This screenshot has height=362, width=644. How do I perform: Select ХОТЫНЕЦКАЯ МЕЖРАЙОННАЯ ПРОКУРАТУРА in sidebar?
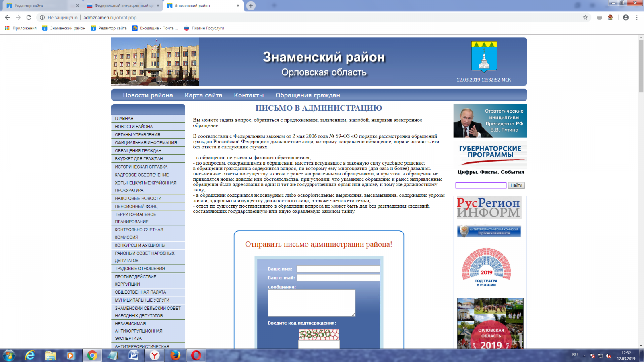coord(148,187)
